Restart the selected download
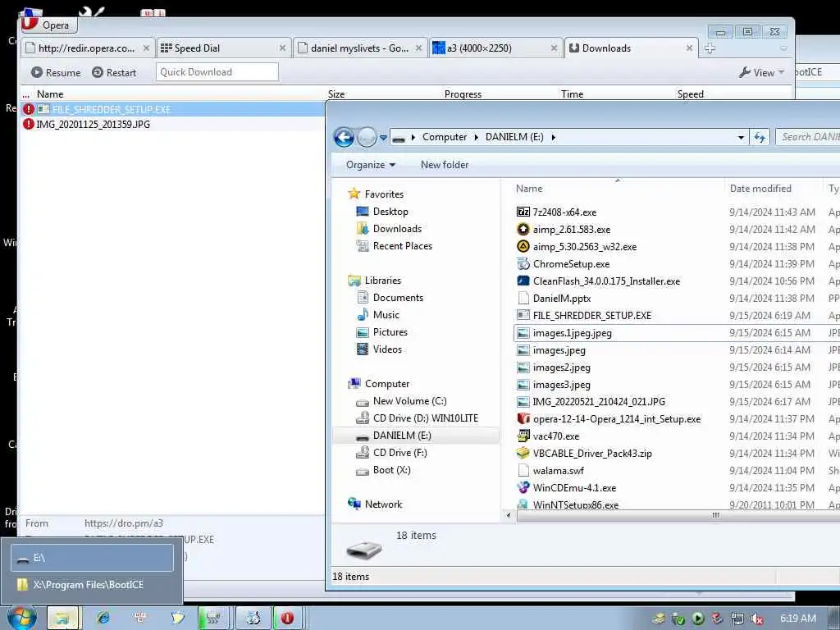 (114, 72)
